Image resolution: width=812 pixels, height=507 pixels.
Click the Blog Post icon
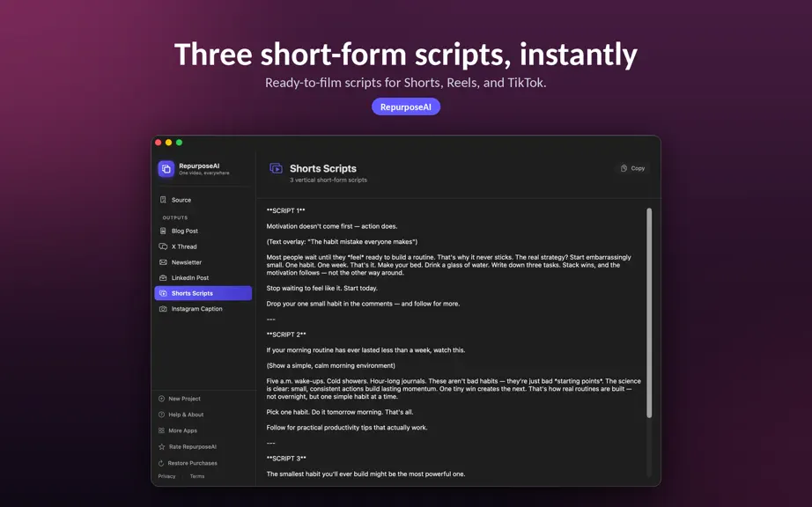click(x=163, y=231)
